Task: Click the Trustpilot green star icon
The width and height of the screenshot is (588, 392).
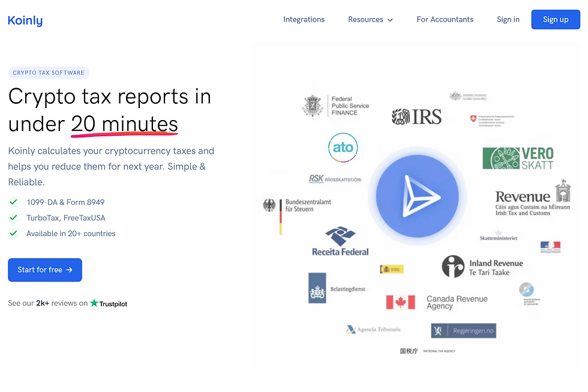Action: click(x=94, y=303)
